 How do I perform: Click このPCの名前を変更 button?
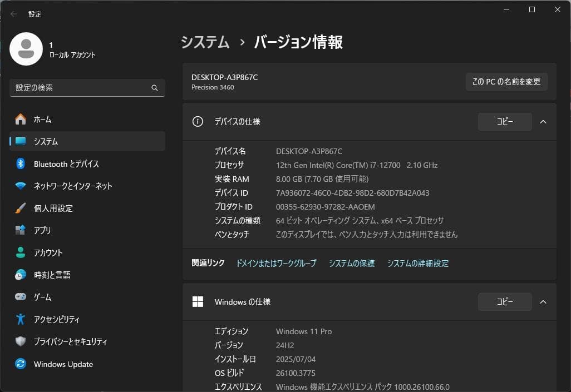(506, 81)
